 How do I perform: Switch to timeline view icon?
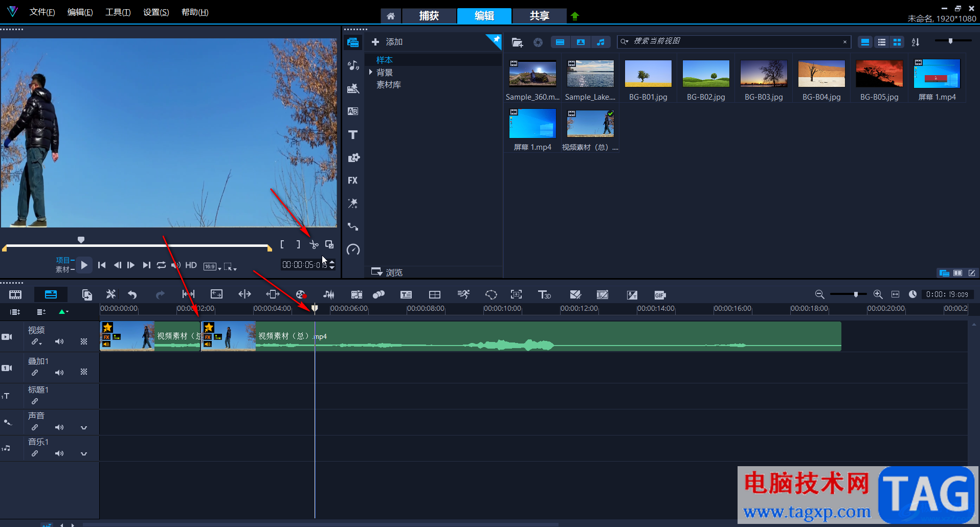pos(51,294)
